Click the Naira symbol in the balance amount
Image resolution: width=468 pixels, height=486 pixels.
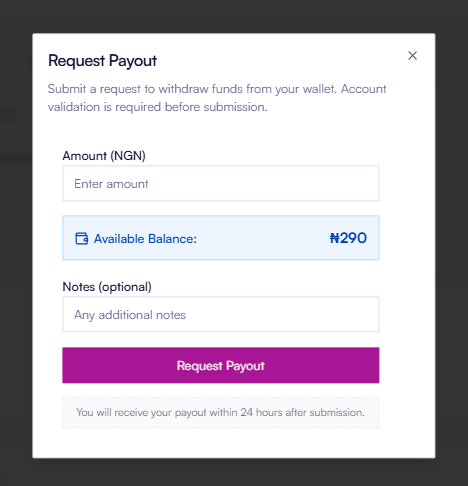coord(334,238)
